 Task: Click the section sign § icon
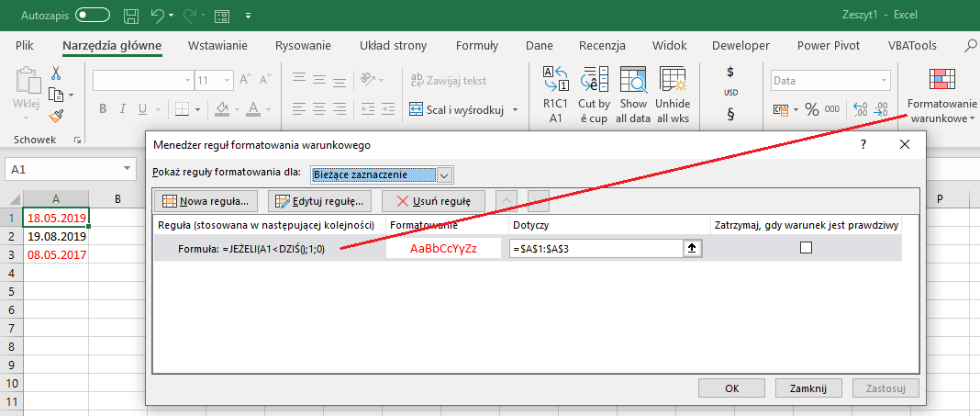click(730, 114)
